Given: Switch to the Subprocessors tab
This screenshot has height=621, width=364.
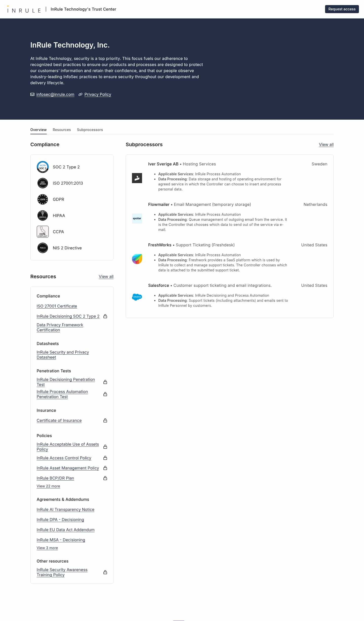Looking at the screenshot, I should pos(90,130).
